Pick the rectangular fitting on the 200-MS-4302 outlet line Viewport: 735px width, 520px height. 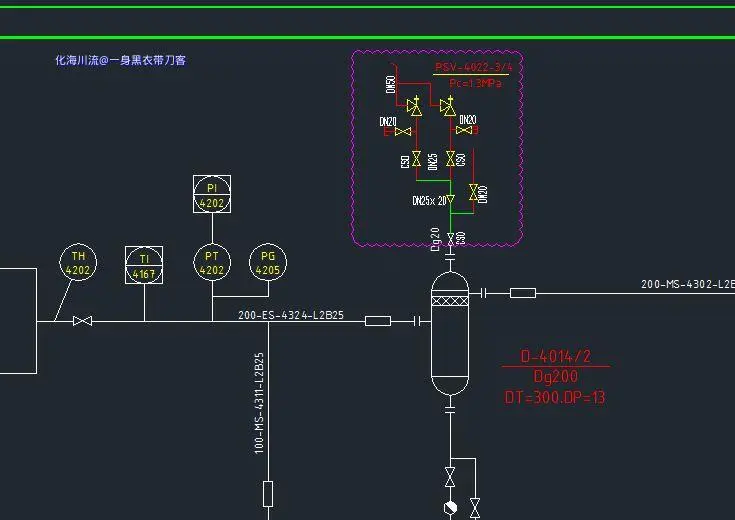coord(523,293)
